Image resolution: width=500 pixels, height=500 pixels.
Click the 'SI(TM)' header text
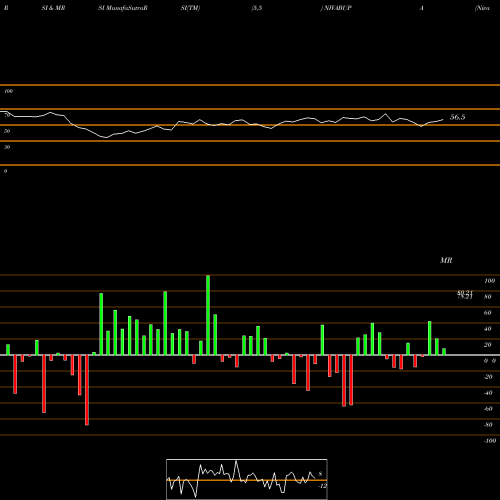click(190, 8)
